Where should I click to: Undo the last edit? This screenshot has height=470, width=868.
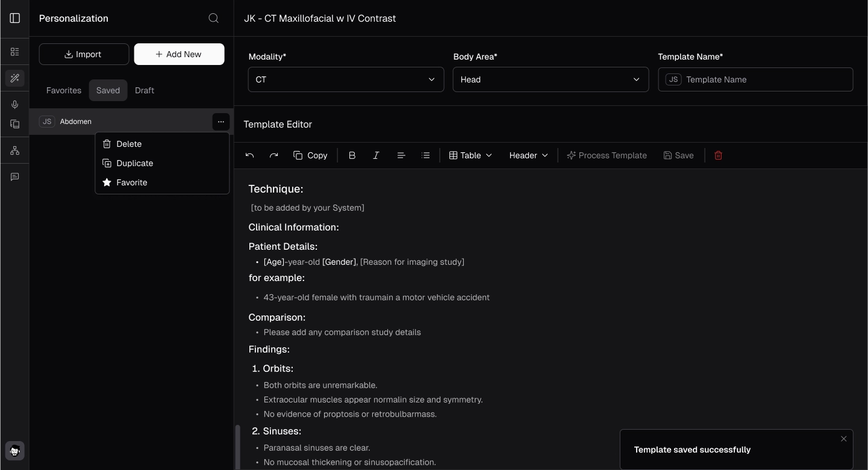point(249,155)
